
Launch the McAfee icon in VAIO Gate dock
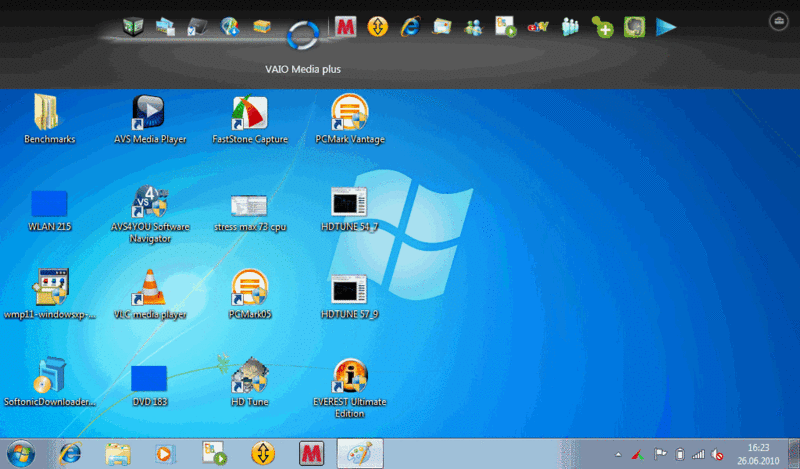(345, 27)
